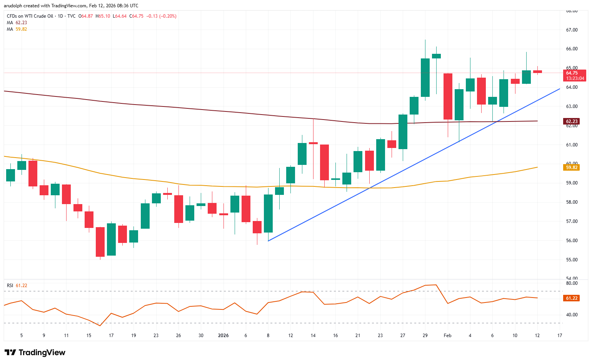Toggle the MA 59.82 indicator visibility

(x=11, y=29)
